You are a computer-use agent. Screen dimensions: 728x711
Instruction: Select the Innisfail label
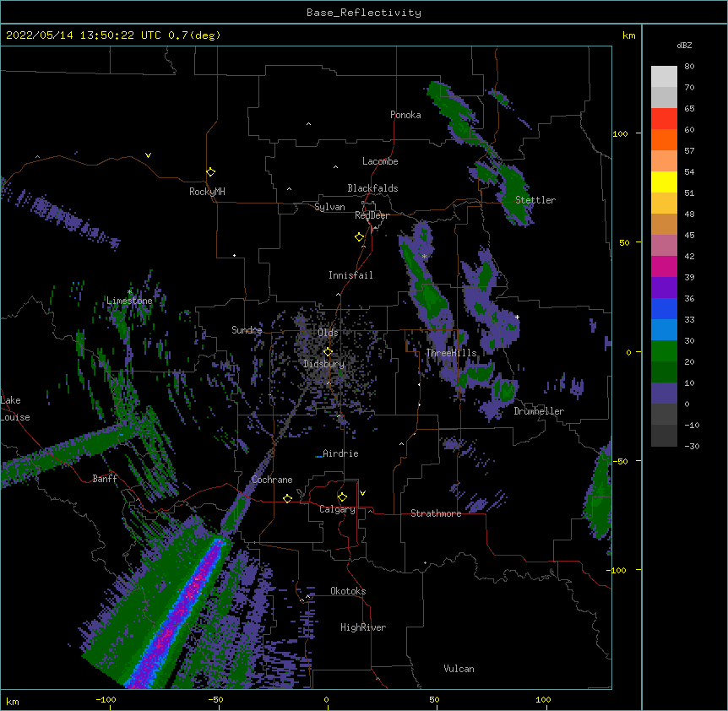click(x=350, y=275)
